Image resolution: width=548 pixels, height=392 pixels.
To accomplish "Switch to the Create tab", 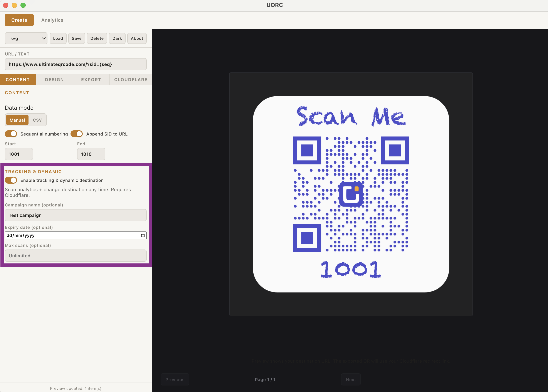I will tap(19, 20).
